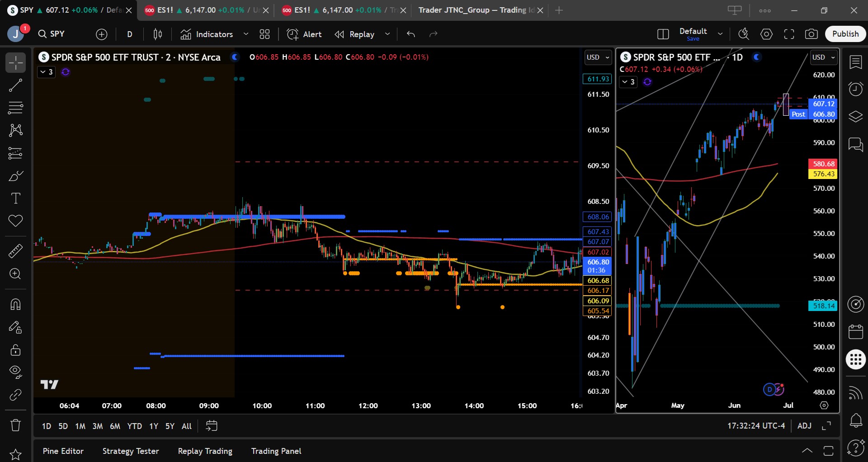This screenshot has width=868, height=462.
Task: Select the crosshair cursor tool
Action: pyautogui.click(x=15, y=62)
